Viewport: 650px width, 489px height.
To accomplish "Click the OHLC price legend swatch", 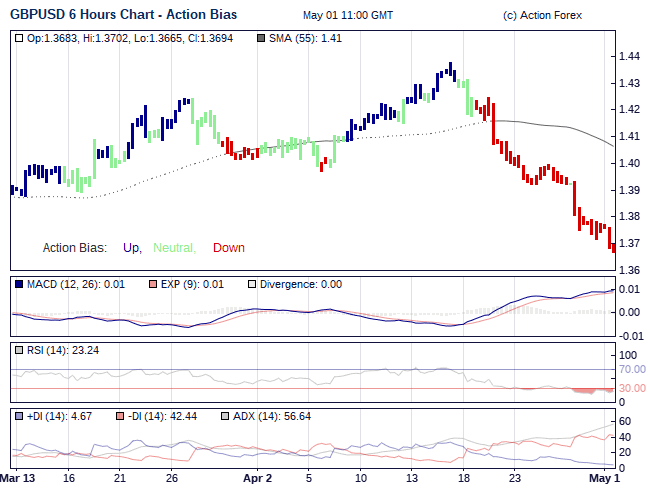I will click(20, 38).
